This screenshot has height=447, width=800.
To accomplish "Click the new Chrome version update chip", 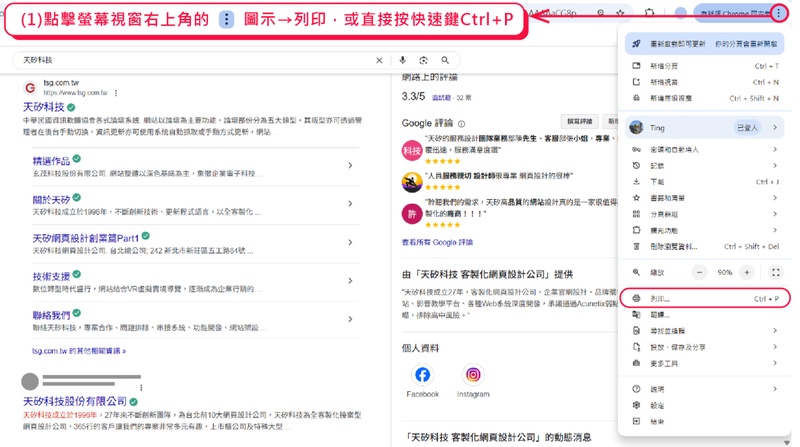I will (733, 13).
